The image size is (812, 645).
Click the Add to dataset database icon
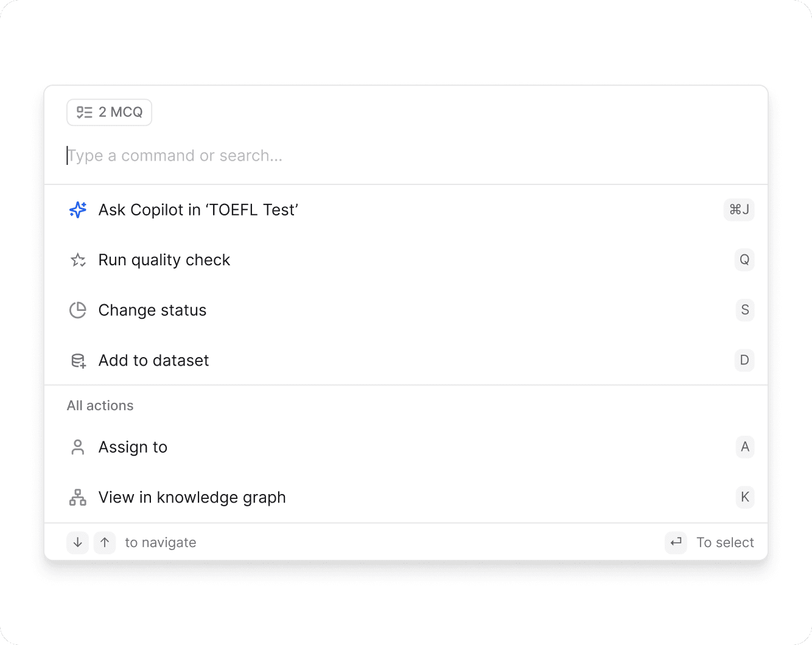point(78,361)
